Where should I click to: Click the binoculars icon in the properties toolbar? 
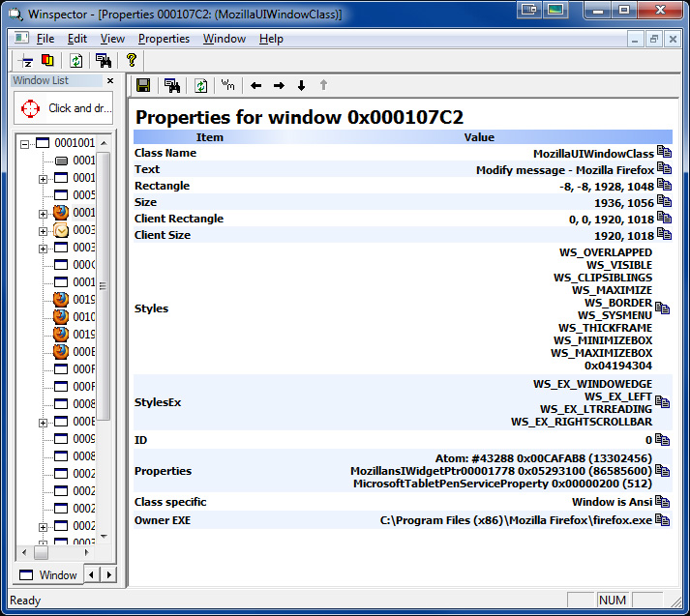[172, 86]
